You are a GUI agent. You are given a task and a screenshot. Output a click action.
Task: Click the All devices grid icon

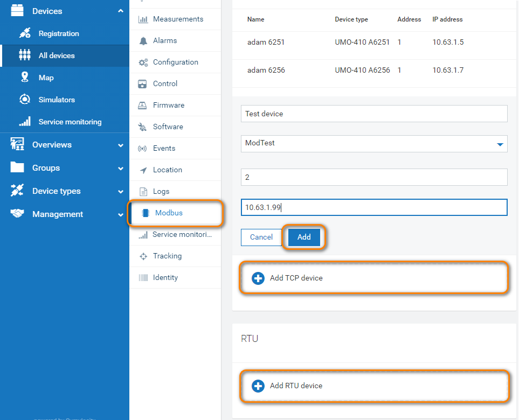(25, 55)
